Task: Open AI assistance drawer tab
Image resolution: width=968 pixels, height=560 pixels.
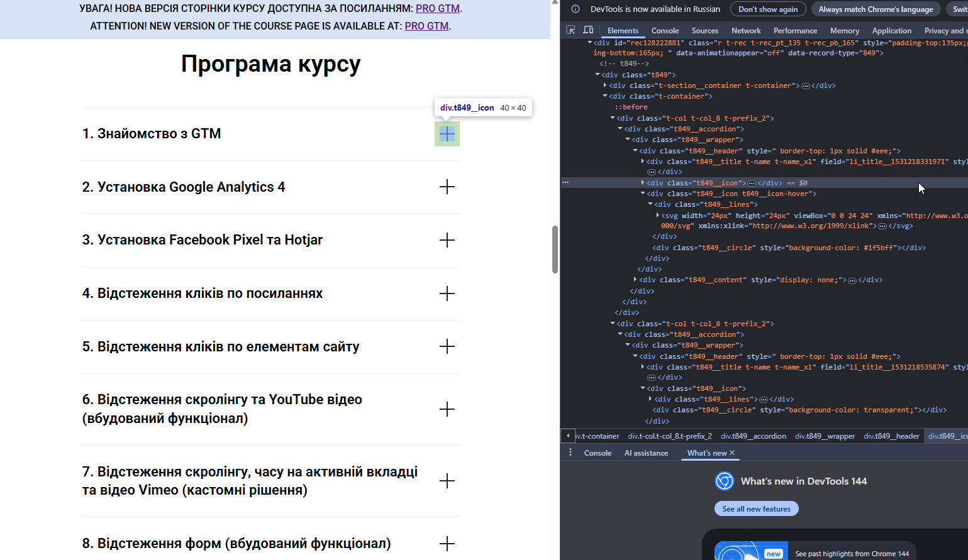Action: click(646, 453)
